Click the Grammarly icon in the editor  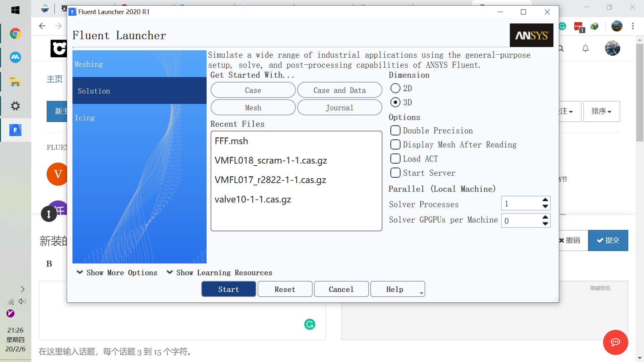point(310,324)
